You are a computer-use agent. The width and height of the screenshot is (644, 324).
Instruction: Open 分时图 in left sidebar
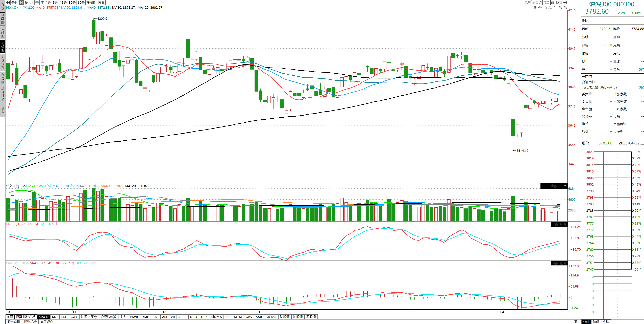(3, 33)
